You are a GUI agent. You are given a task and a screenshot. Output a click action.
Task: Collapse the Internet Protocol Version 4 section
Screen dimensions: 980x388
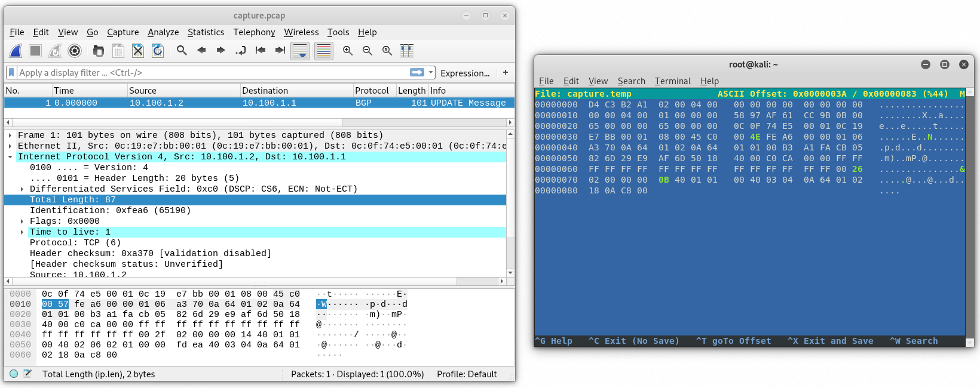click(x=10, y=157)
